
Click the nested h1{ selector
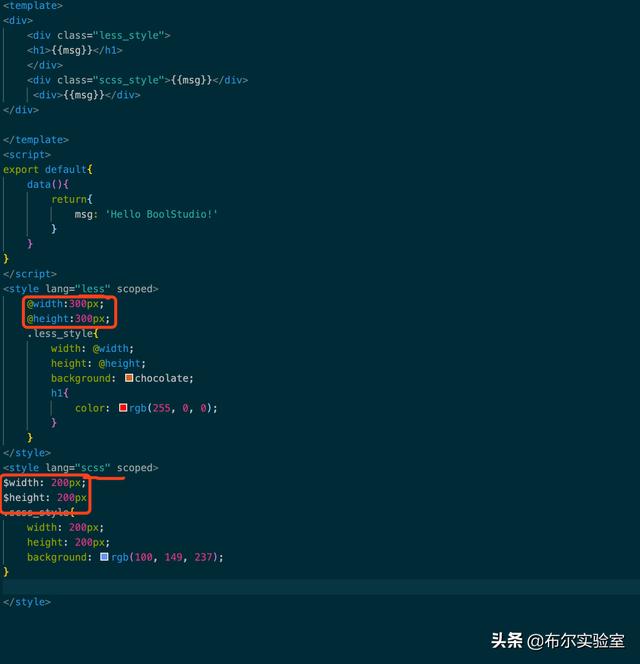pyautogui.click(x=60, y=393)
